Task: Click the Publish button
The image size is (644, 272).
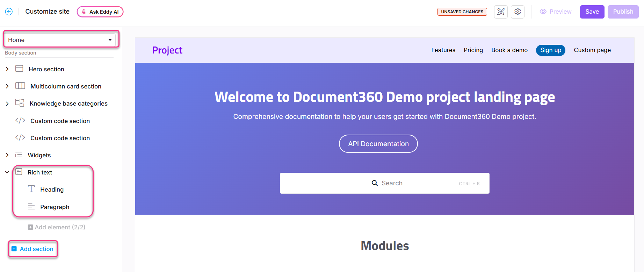Action: [623, 12]
